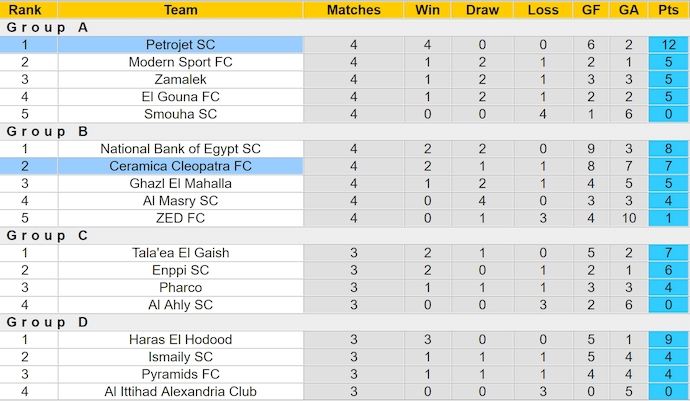Click Pyramids FC team name
Viewport: 690px width, 401px height.
pyautogui.click(x=180, y=374)
